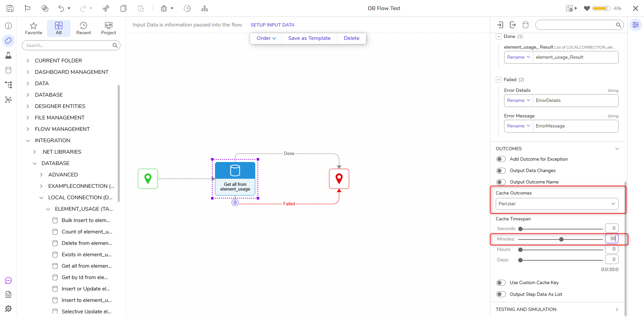Image resolution: width=644 pixels, height=317 pixels.
Task: Collapse the OUTCOMES section chevron
Action: [617, 149]
